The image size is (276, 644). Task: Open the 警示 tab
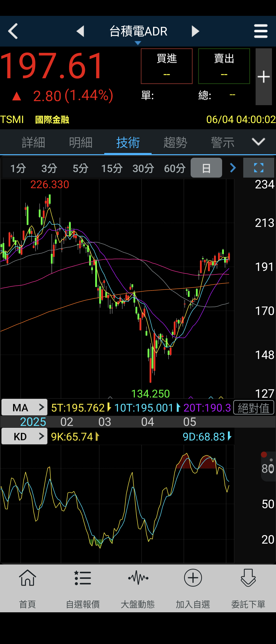coord(223,142)
